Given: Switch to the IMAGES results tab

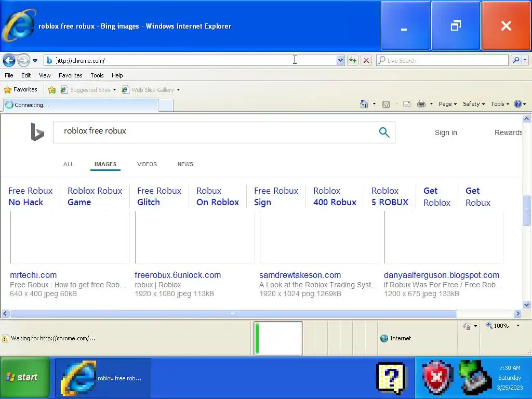Looking at the screenshot, I should tap(105, 164).
